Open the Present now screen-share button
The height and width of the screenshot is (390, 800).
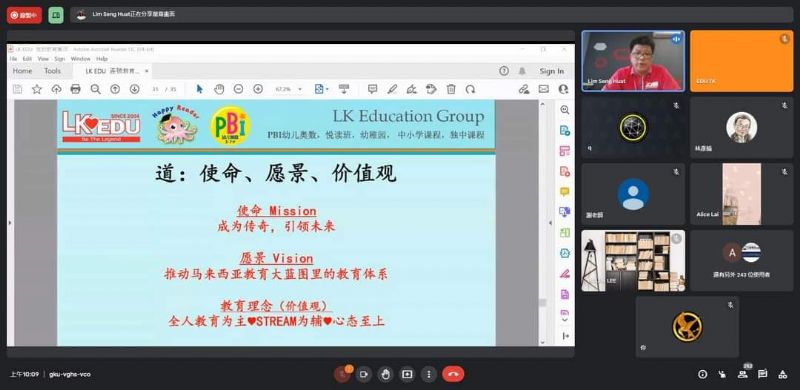point(407,374)
